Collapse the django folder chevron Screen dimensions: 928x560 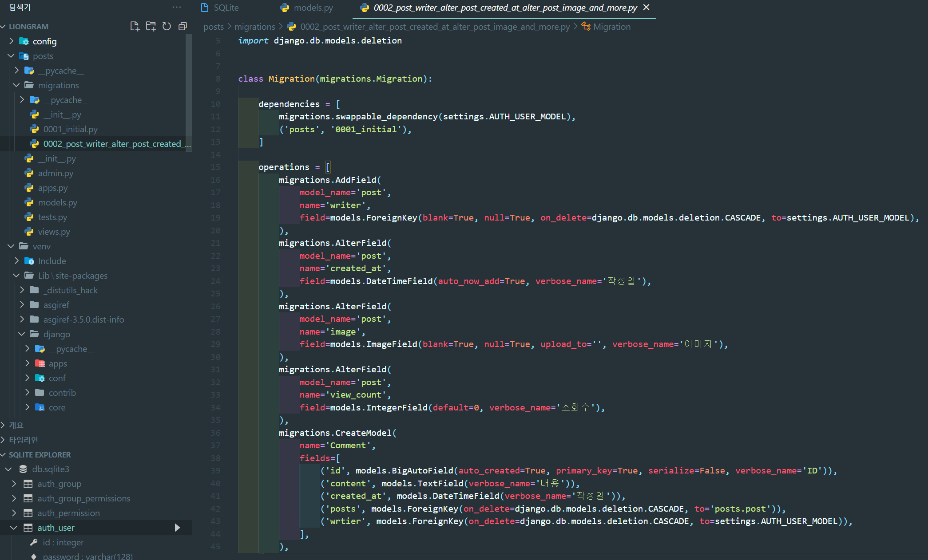pos(22,334)
